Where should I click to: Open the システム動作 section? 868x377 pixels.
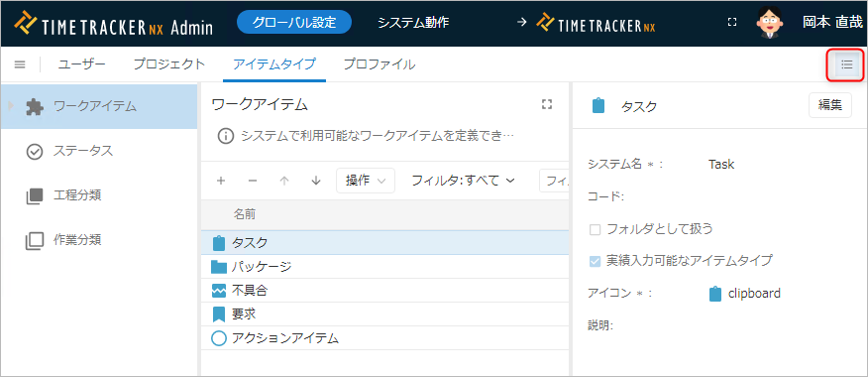413,23
